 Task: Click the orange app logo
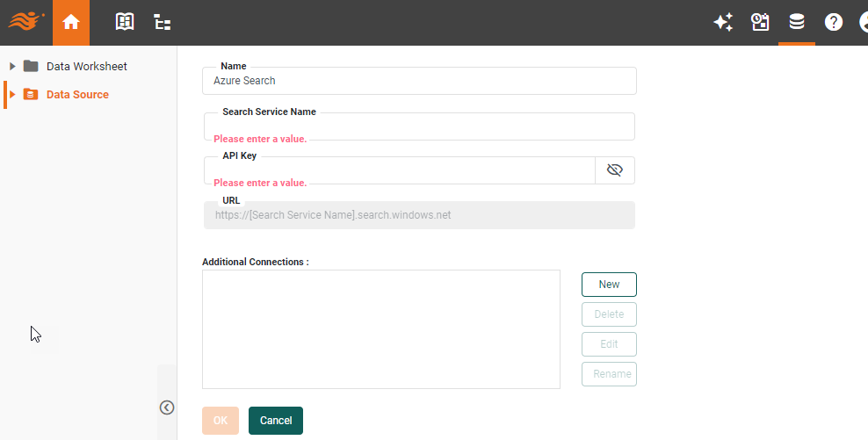point(26,21)
